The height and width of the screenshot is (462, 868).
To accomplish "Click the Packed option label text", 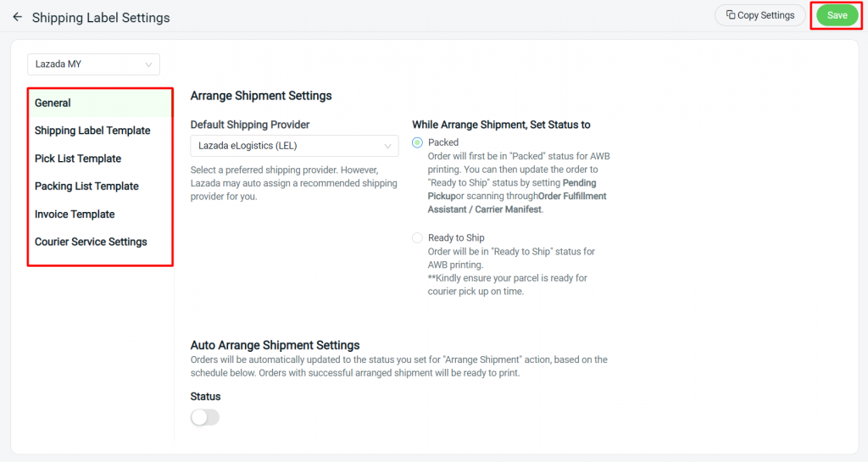I will click(443, 142).
